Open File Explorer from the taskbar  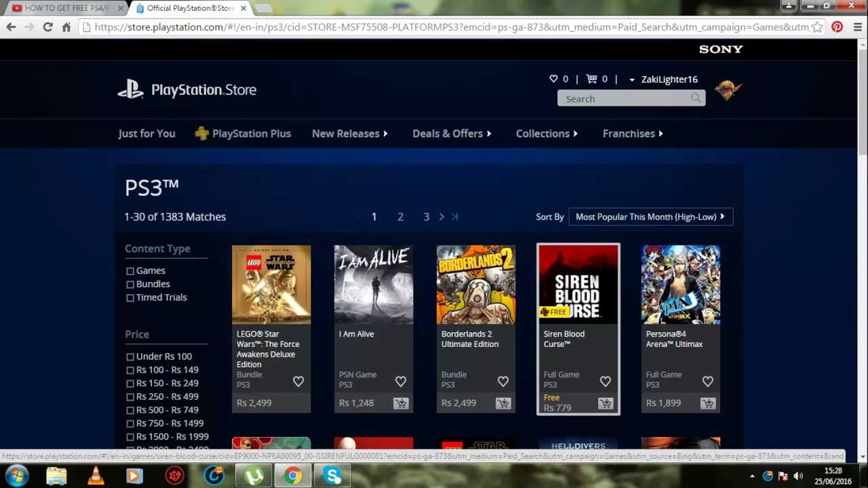click(x=56, y=476)
